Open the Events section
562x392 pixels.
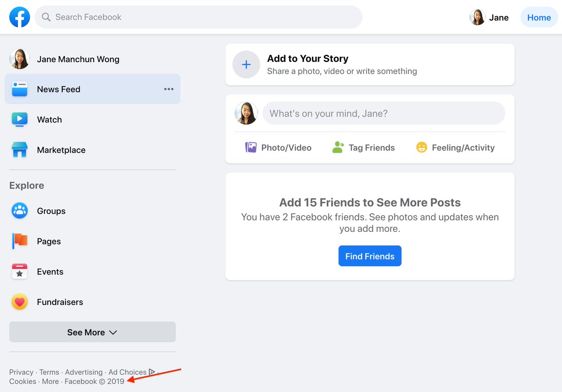[x=92, y=272]
